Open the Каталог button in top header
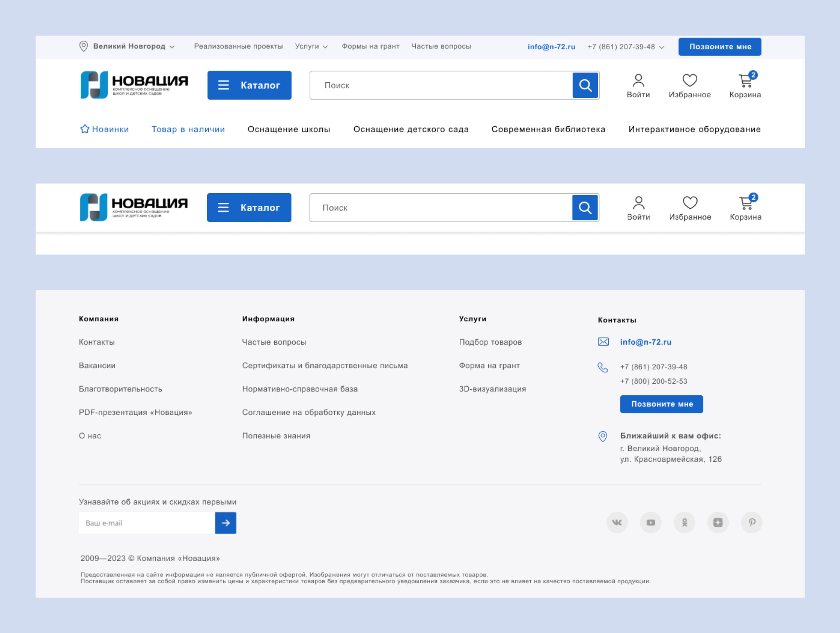The height and width of the screenshot is (633, 840). (x=249, y=85)
